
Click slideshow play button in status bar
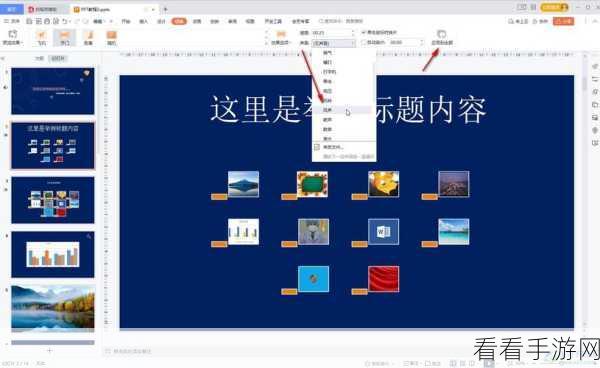coord(489,363)
